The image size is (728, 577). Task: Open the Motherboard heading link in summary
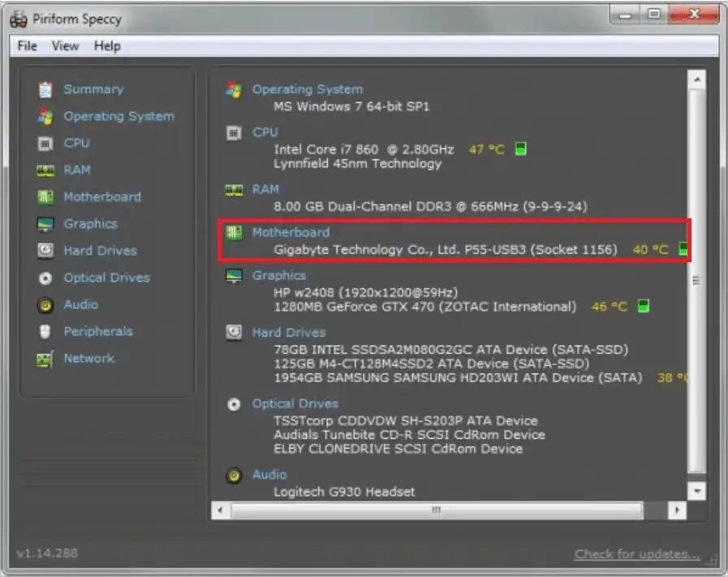[291, 232]
